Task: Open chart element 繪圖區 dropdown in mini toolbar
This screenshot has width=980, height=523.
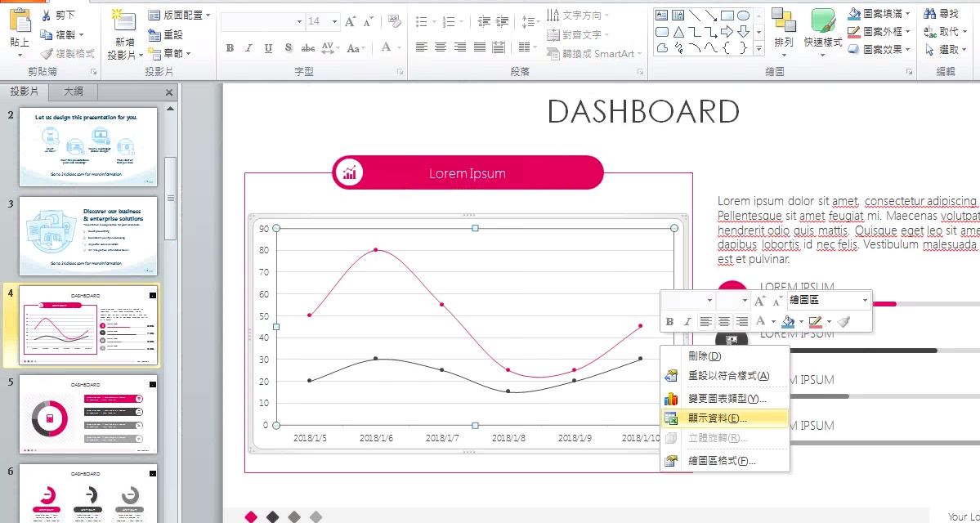Action: [865, 301]
